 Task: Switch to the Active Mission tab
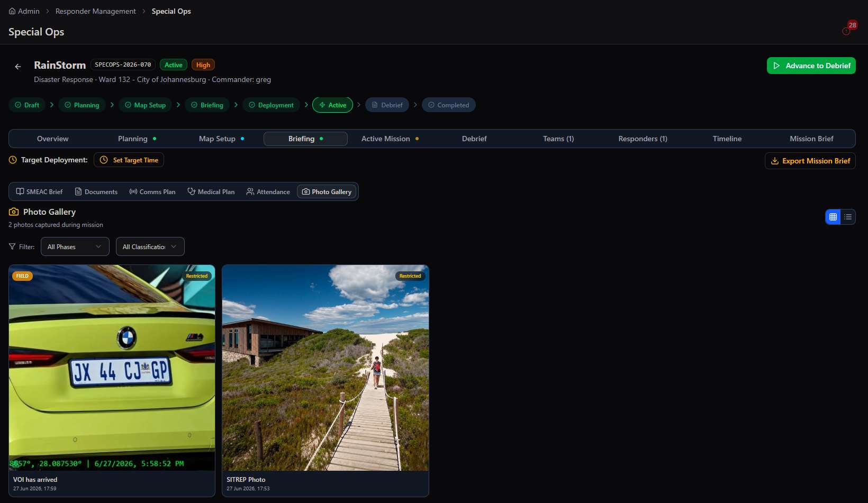[x=390, y=139]
